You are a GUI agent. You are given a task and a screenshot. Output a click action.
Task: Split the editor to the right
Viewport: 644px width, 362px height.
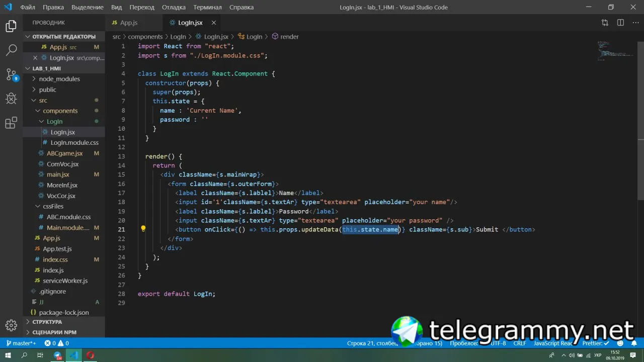point(620,23)
